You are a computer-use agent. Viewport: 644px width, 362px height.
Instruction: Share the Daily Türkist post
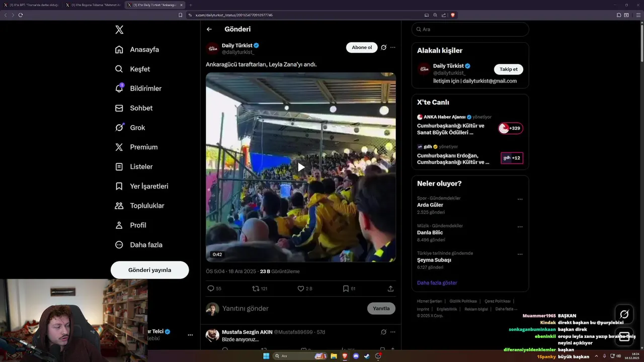(x=390, y=289)
